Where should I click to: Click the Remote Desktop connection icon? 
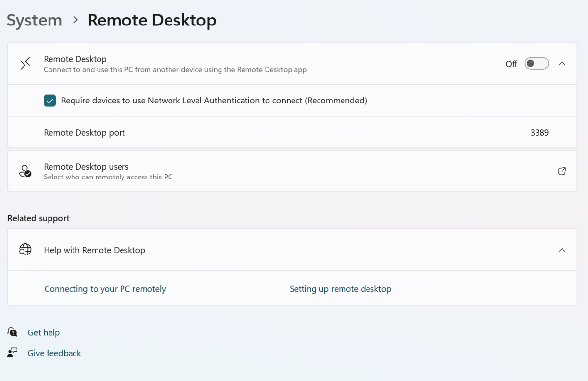tap(25, 64)
